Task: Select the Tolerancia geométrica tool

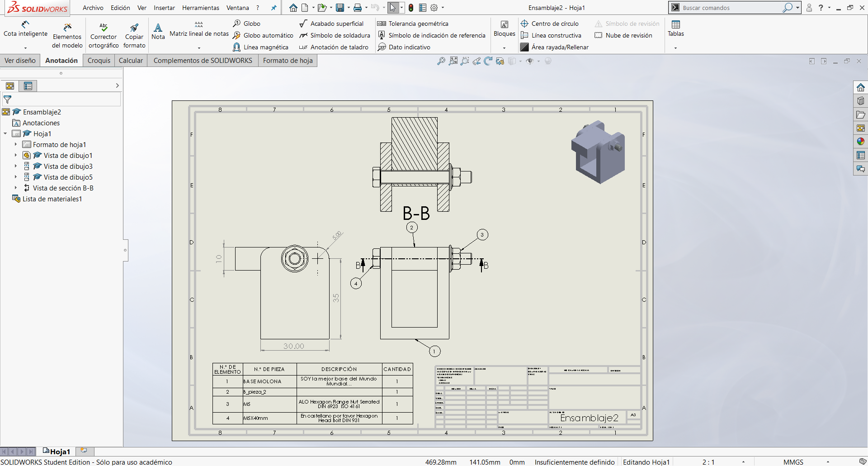Action: coord(413,24)
